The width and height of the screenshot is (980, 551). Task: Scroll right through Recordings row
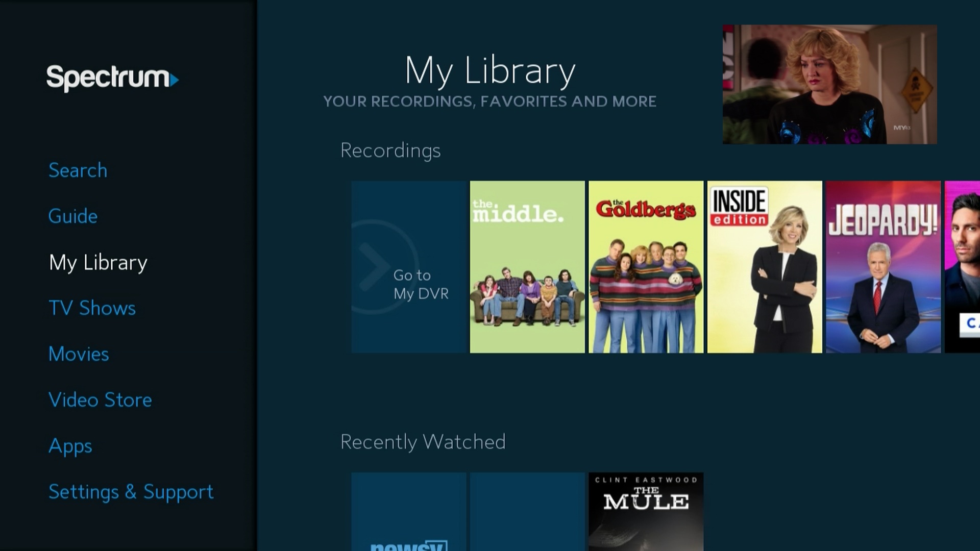pyautogui.click(x=969, y=266)
